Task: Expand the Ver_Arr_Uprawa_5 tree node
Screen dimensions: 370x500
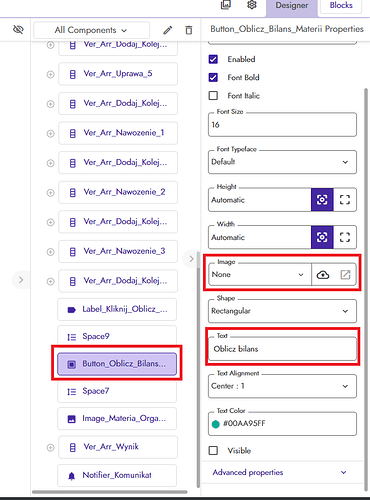Action: coord(50,74)
